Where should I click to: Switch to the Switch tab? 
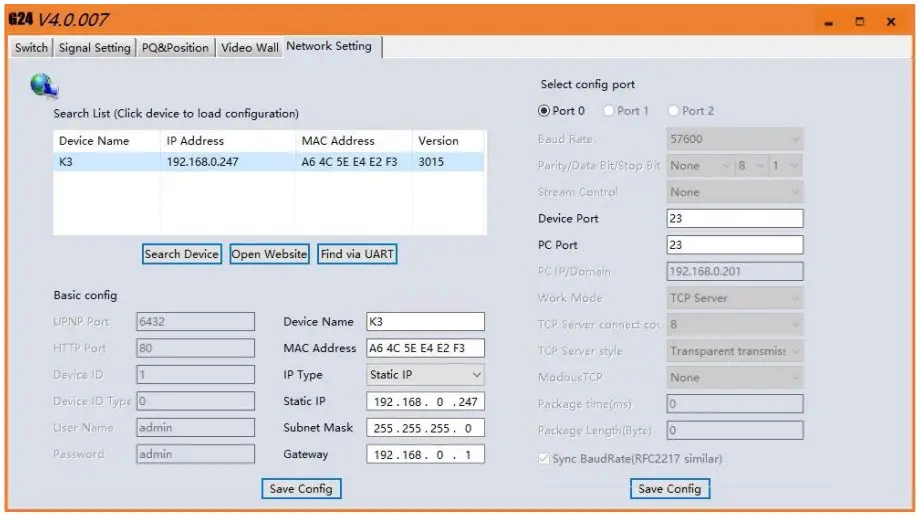click(x=31, y=48)
